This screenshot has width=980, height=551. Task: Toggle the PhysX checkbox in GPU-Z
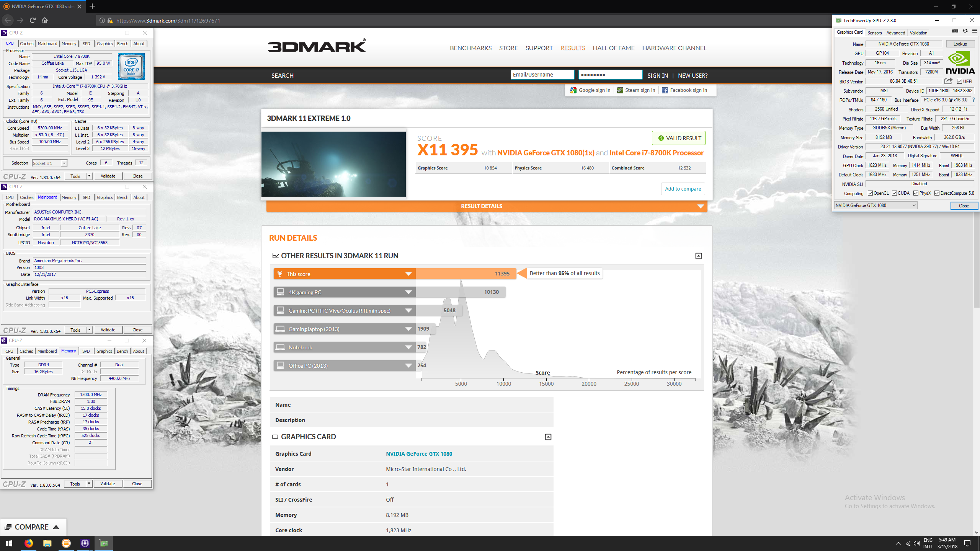click(x=916, y=193)
